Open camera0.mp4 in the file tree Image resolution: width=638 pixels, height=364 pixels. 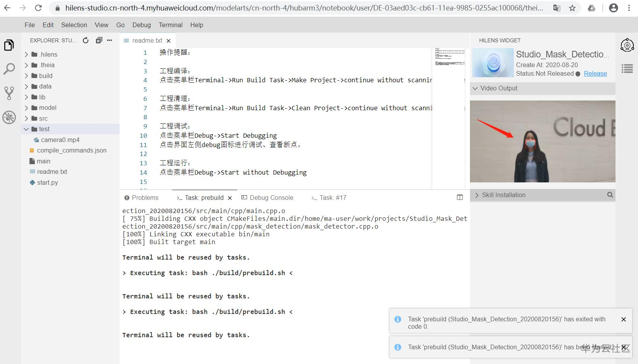coord(60,140)
